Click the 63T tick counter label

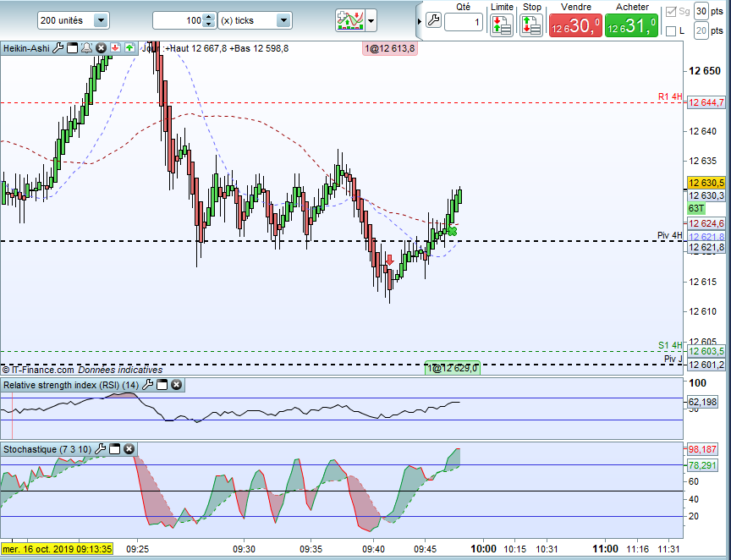pos(696,208)
